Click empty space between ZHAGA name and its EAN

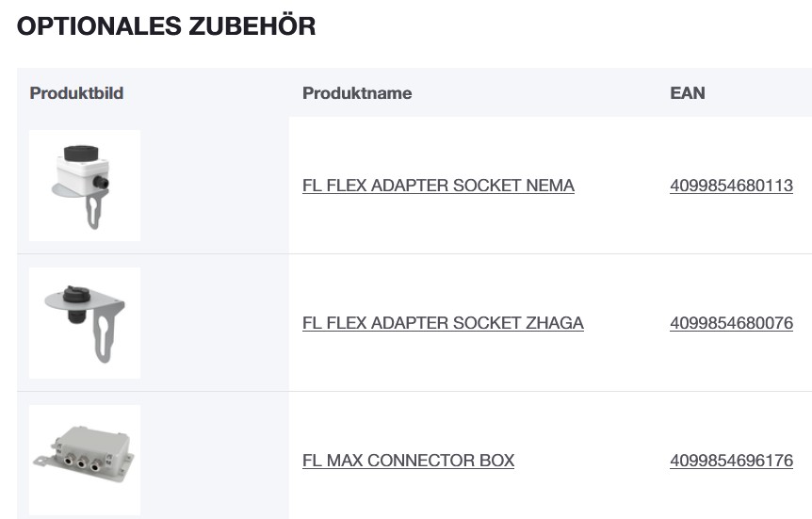pos(626,323)
